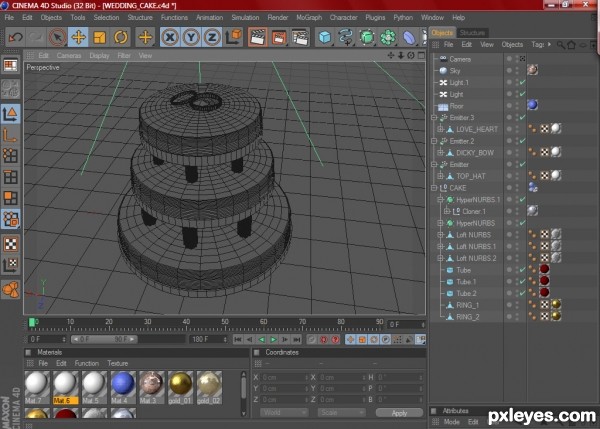
Task: Open the viewport Cameras menu
Action: click(69, 55)
